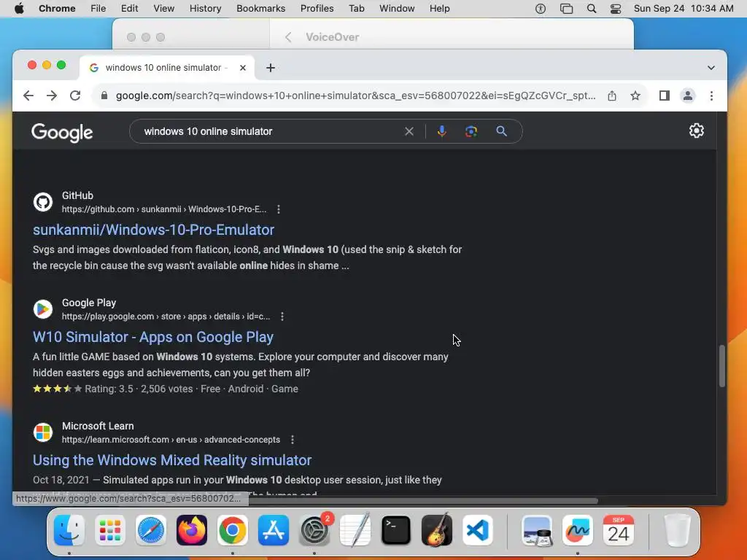This screenshot has width=747, height=560.
Task: Open sunkanmii/Windows-10-Pro-Emulator link
Action: coord(153,230)
